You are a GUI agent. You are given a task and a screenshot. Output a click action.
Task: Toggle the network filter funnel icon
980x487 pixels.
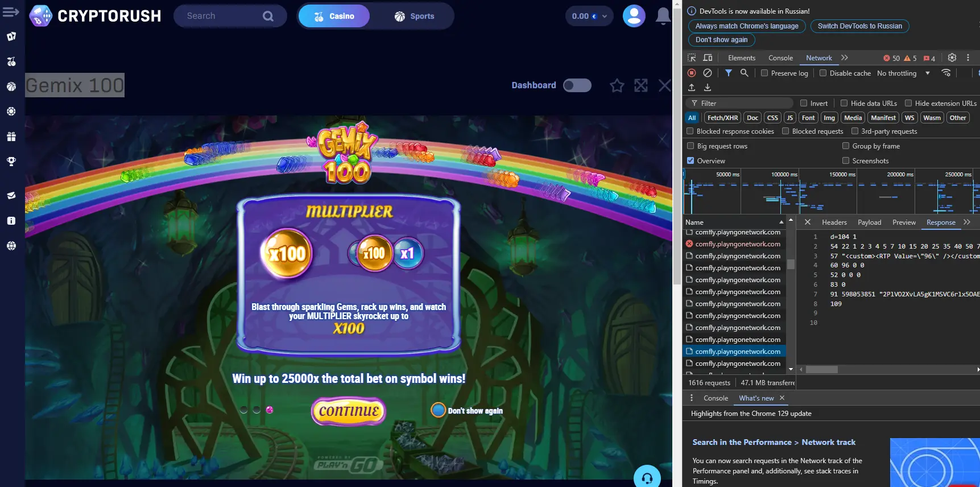click(728, 73)
